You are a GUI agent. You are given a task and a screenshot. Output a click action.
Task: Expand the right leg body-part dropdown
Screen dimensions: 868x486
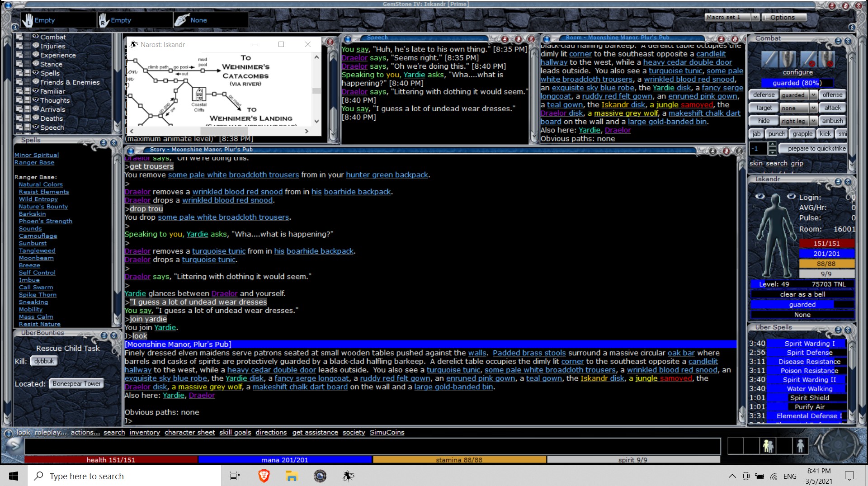coord(813,121)
